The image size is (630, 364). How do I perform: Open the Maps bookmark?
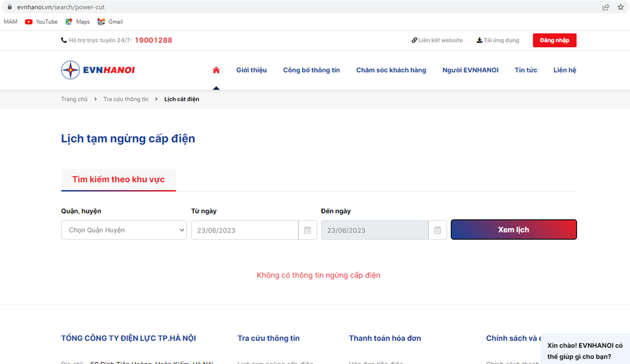[x=78, y=22]
